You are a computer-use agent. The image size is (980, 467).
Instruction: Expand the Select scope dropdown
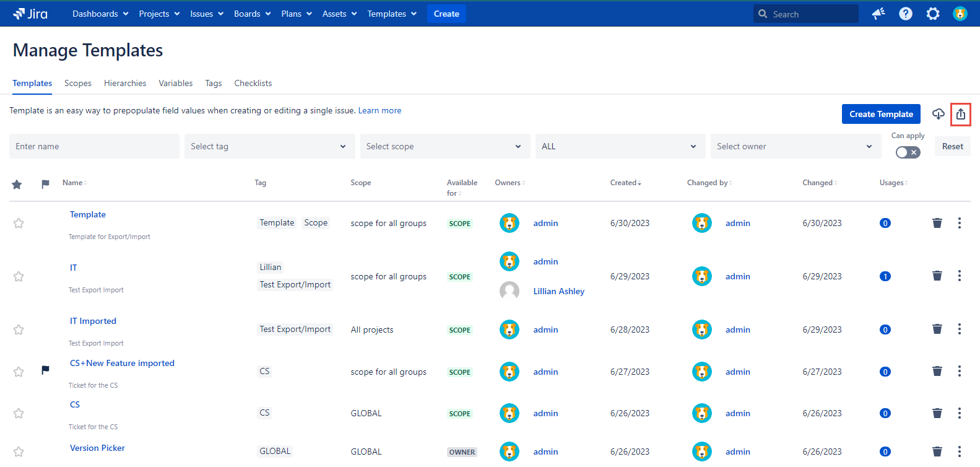tap(444, 146)
